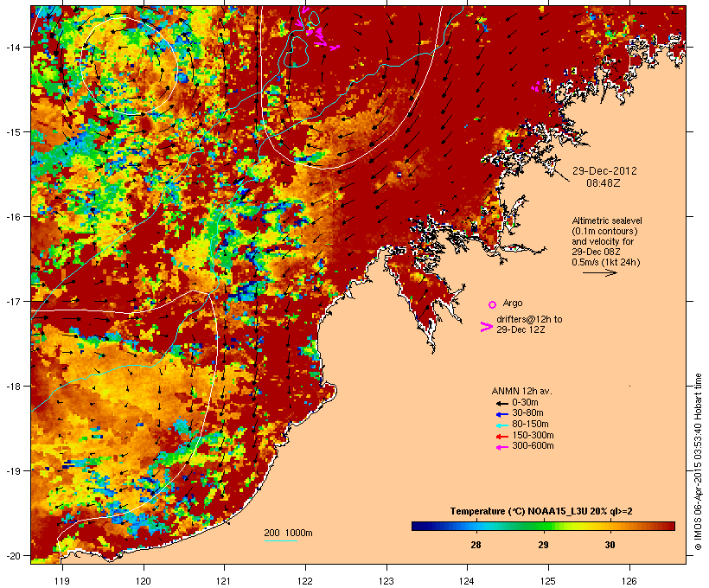Click latitude axis label -19
The width and height of the screenshot is (709, 588).
(x=12, y=471)
